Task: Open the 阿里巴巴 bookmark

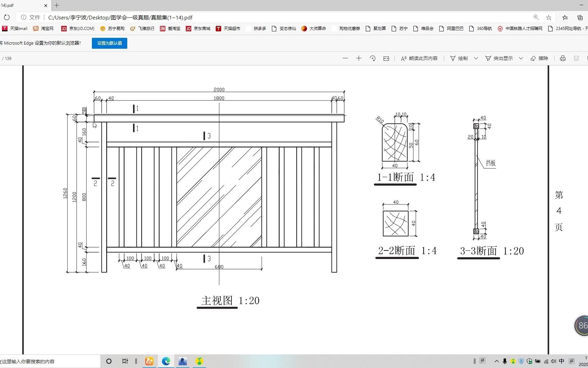Action: (x=451, y=29)
